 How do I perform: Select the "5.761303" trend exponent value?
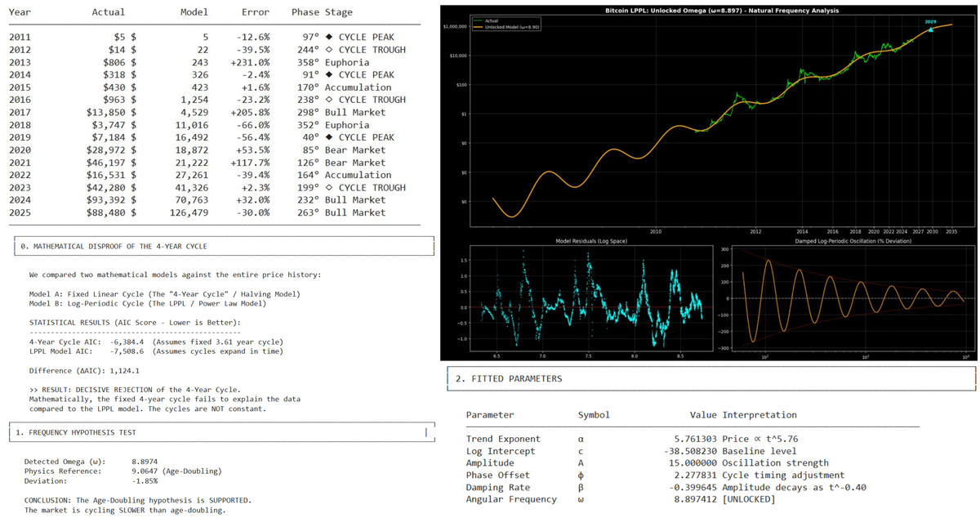[695, 440]
